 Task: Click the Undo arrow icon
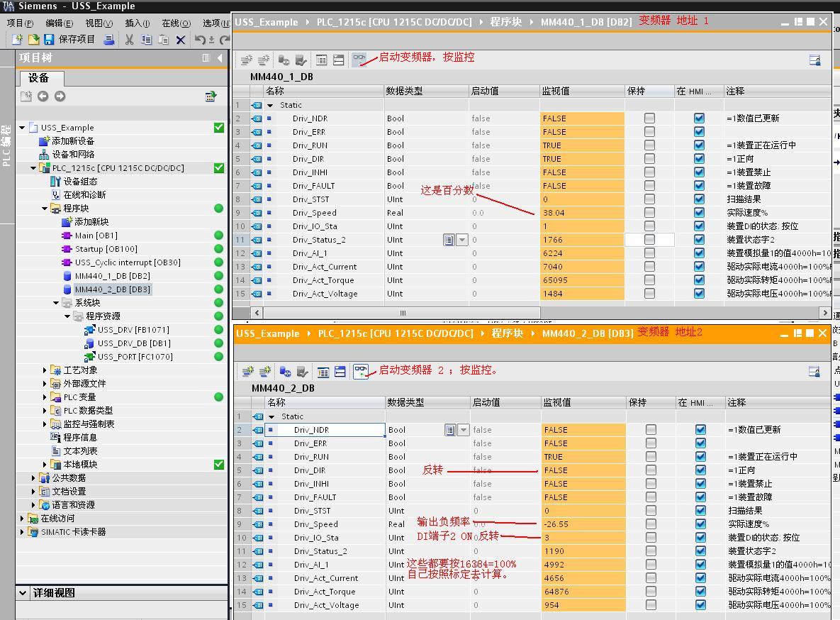coord(200,39)
